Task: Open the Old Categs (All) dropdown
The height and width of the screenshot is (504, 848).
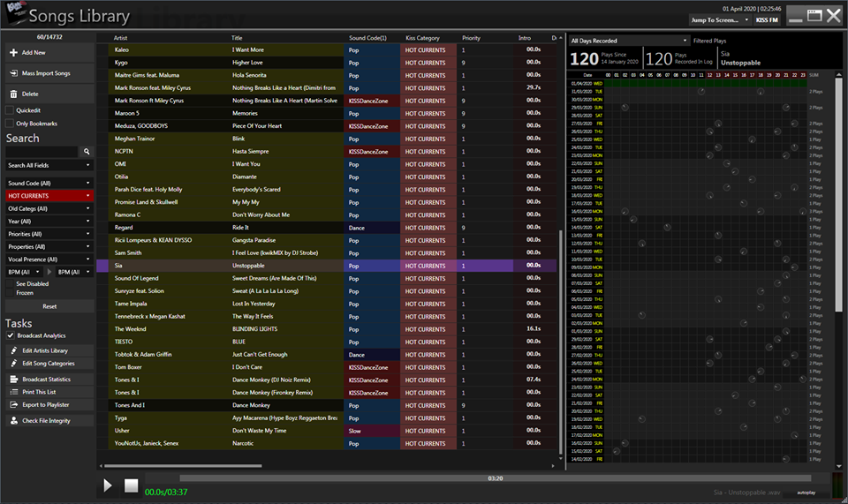Action: click(x=49, y=208)
